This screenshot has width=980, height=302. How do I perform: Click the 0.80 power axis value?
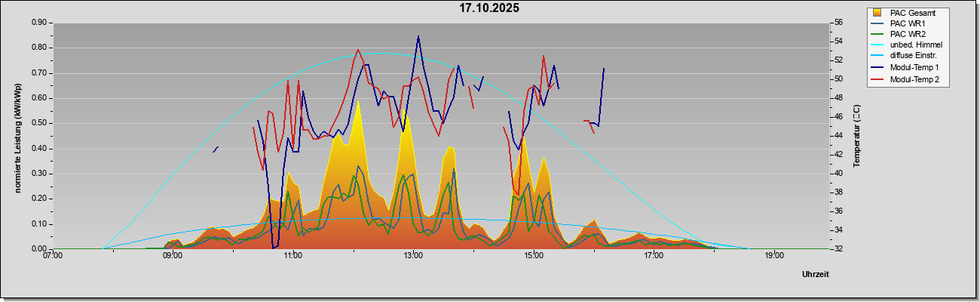(x=39, y=48)
